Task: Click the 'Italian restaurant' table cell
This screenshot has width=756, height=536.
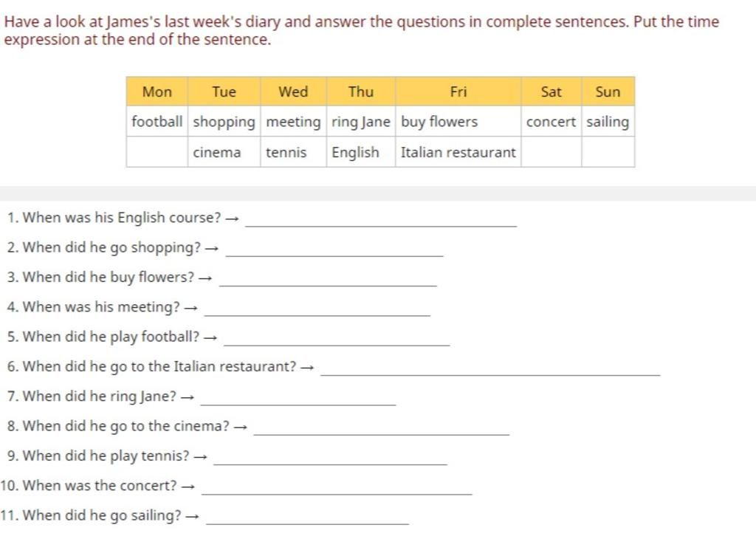Action: (458, 152)
